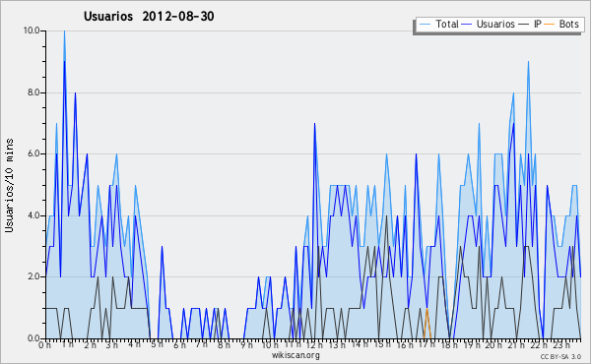Click the "0.0" y-axis value

[x=33, y=338]
